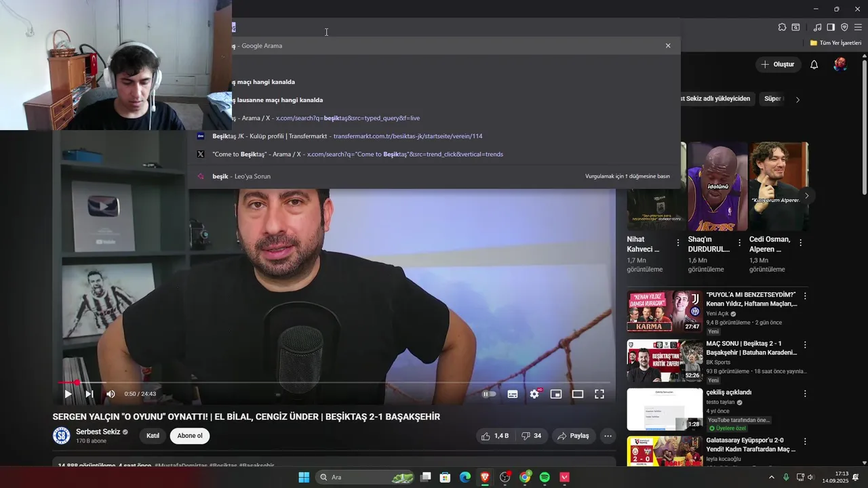Open Serbest Sekiz channel name link
This screenshot has height=488, width=868.
point(98,432)
